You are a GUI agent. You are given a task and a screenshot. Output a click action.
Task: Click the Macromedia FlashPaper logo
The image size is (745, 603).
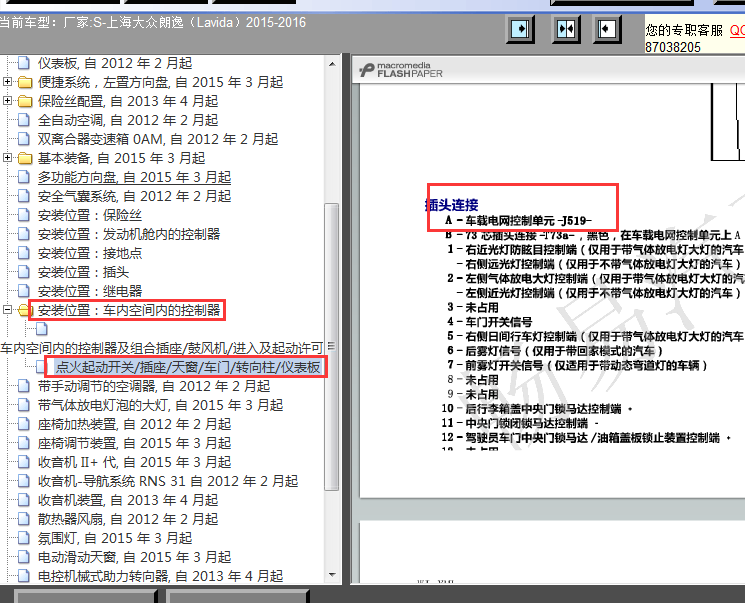coord(401,70)
